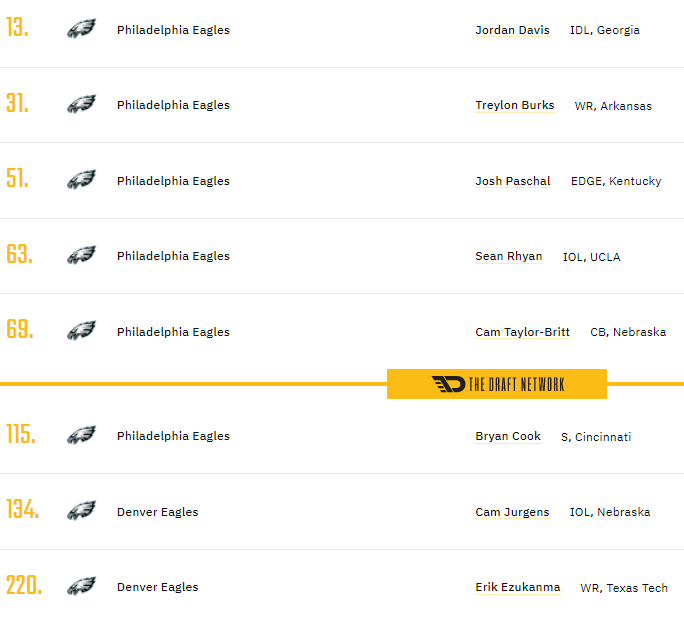Screen dimensions: 684x619
Task: Click the pick number 13 label
Action: [18, 28]
